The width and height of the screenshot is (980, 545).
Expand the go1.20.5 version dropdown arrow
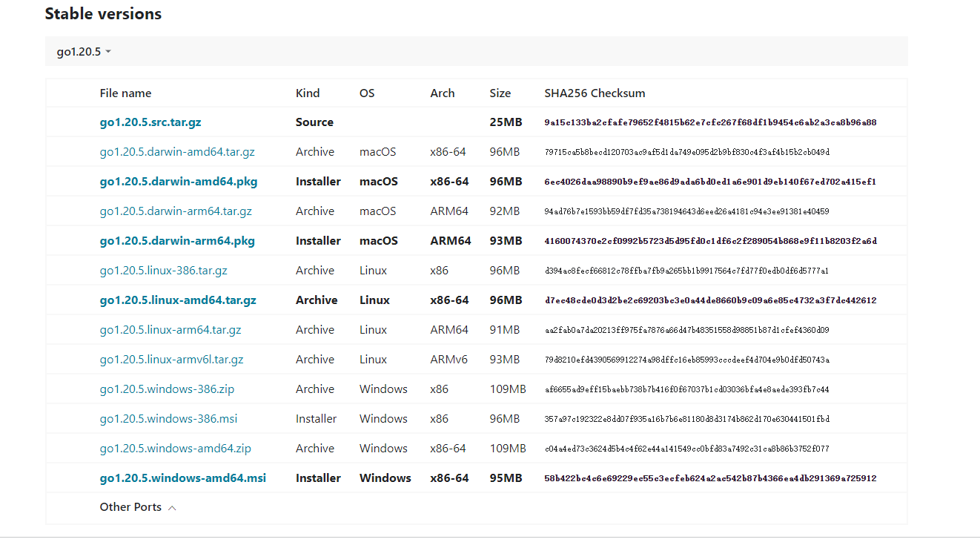coord(108,52)
